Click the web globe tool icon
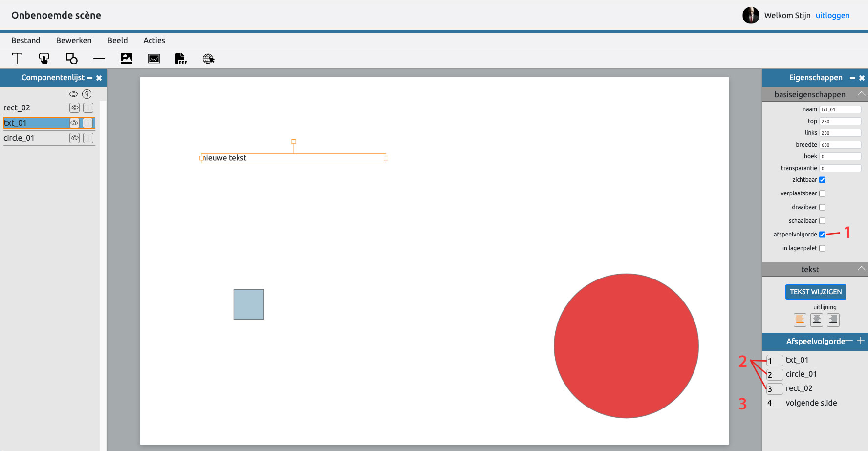Viewport: 868px width, 451px height. coord(209,59)
